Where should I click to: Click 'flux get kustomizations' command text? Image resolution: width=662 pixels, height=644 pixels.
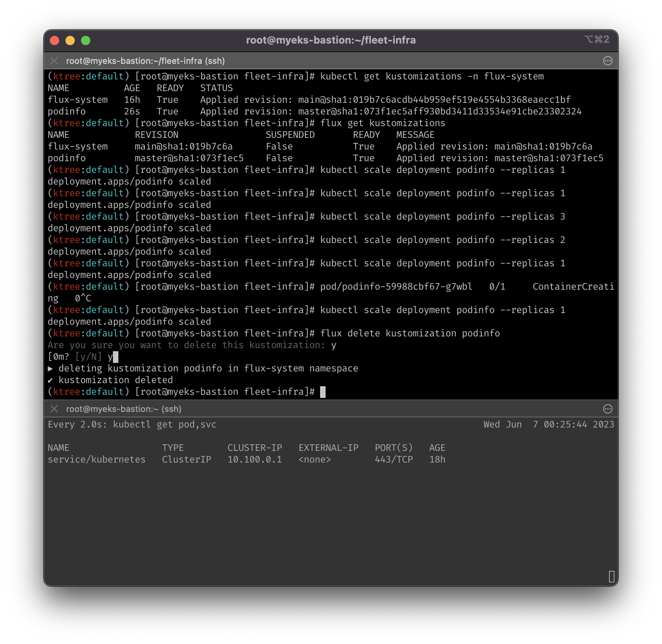tap(382, 123)
